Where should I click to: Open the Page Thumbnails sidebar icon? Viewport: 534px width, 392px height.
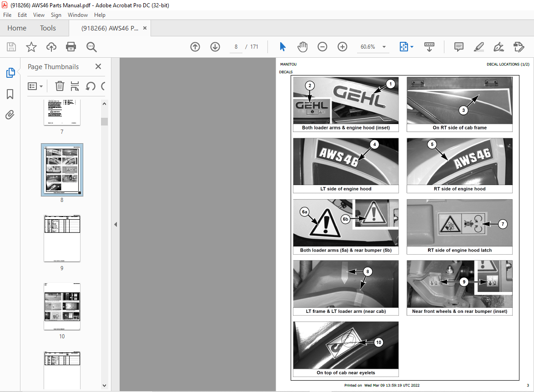10,73
